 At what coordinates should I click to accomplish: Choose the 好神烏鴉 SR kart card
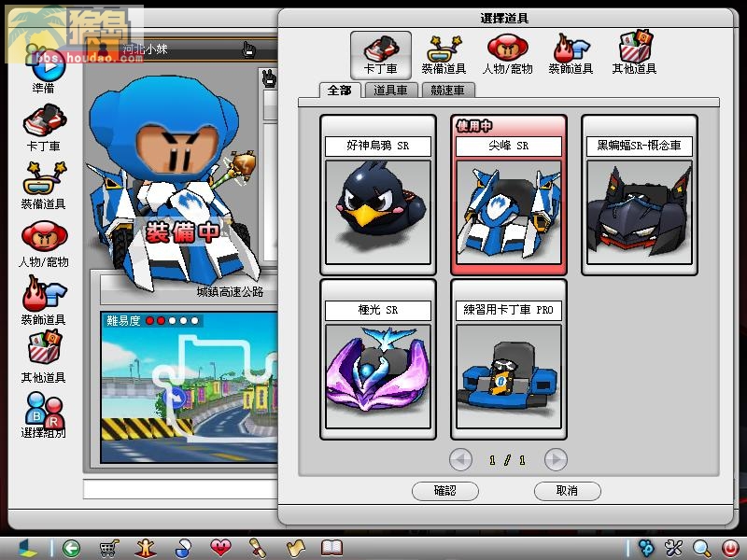click(378, 195)
